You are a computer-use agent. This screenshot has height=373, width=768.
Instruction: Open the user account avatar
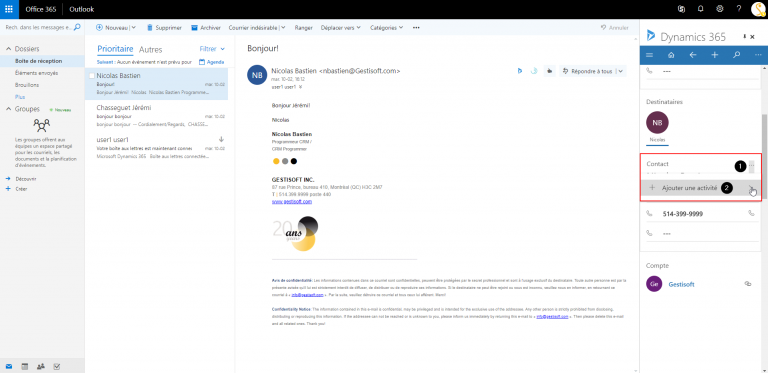pos(758,9)
